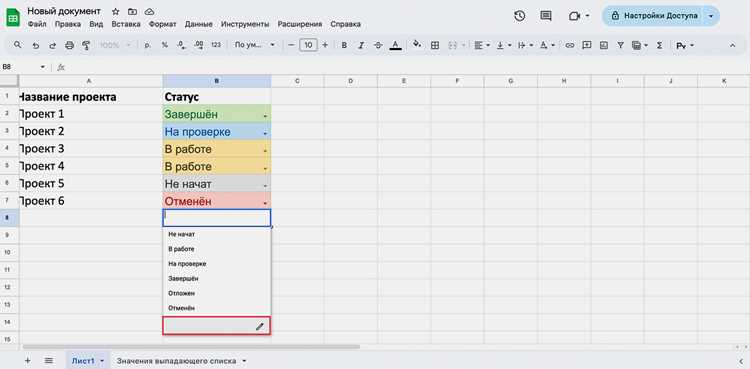The image size is (750, 369).
Task: Open the cell borders menu
Action: click(x=435, y=45)
